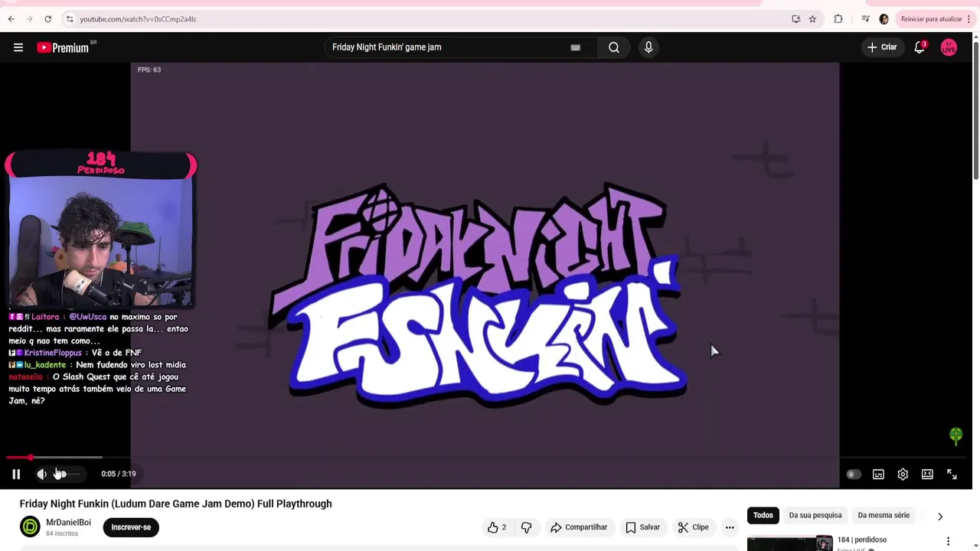
Task: Like the video
Action: [497, 527]
